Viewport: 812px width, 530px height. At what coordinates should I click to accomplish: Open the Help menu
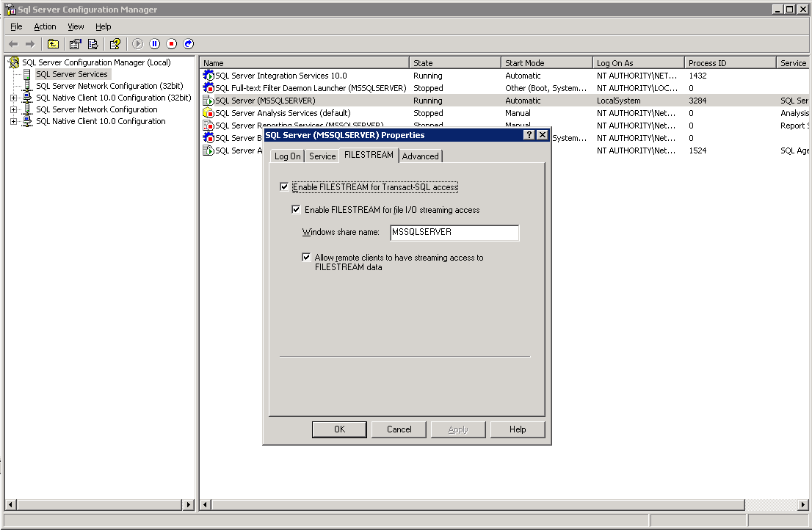[103, 26]
